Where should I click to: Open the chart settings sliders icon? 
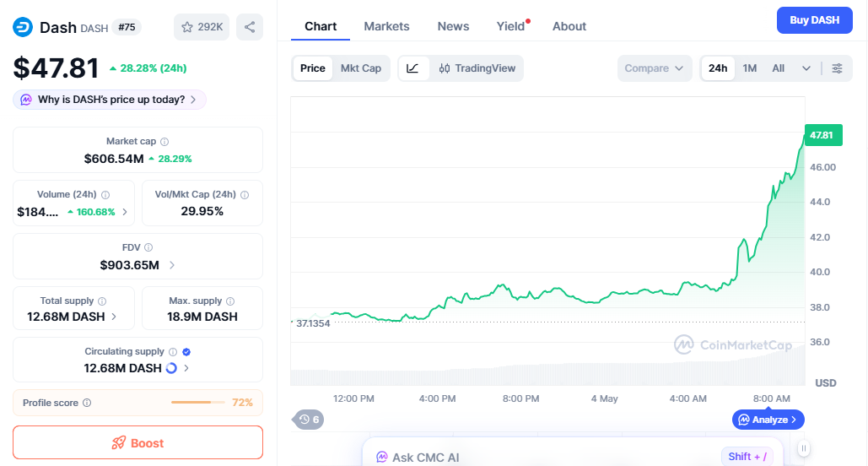click(837, 68)
